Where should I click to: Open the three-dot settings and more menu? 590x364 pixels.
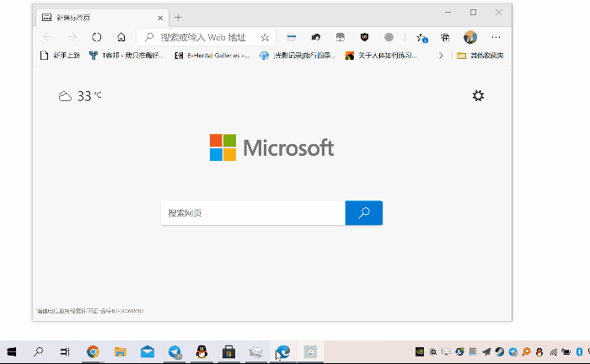[496, 37]
